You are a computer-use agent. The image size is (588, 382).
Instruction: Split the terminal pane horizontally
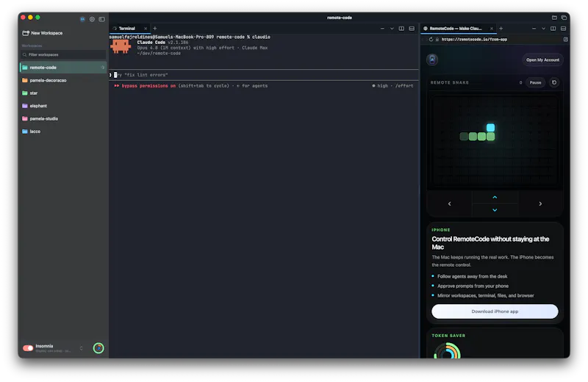pos(412,29)
